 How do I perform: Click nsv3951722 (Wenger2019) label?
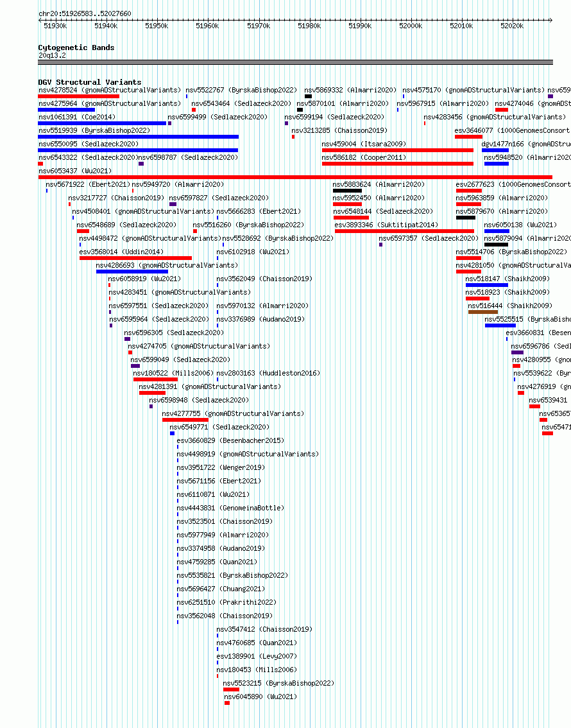[221, 467]
